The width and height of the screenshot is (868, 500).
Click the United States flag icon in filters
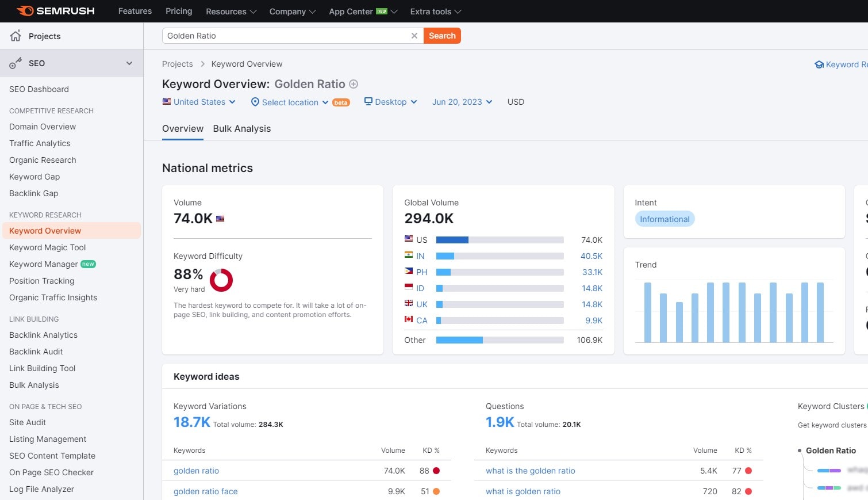pos(167,102)
